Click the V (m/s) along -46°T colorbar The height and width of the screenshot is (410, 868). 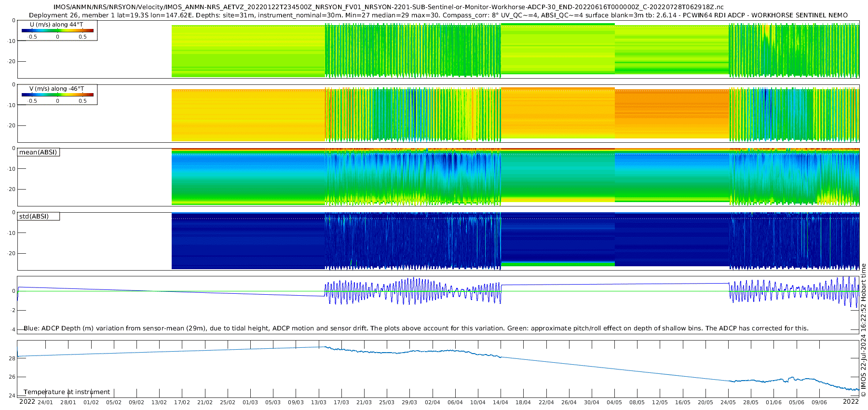tap(57, 95)
